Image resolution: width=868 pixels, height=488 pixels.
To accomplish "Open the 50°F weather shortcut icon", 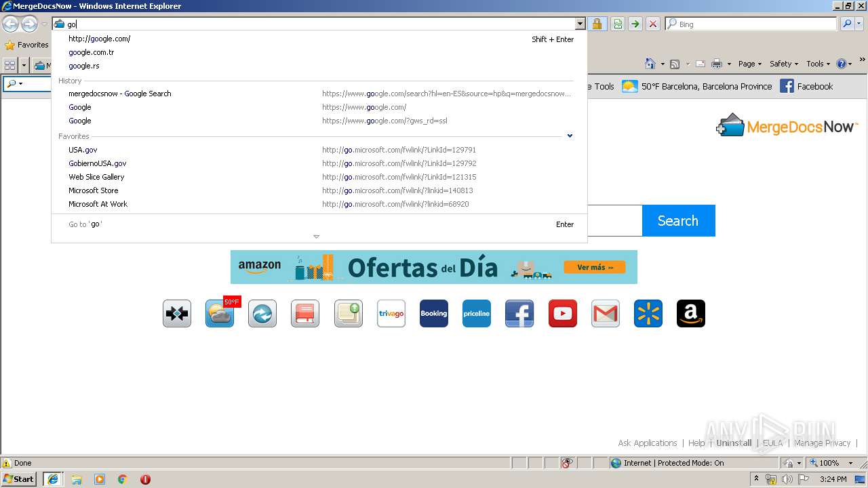I will (221, 314).
